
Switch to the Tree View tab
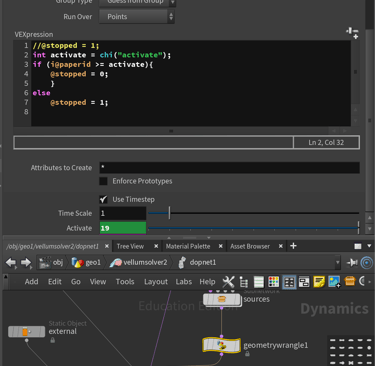coord(130,246)
